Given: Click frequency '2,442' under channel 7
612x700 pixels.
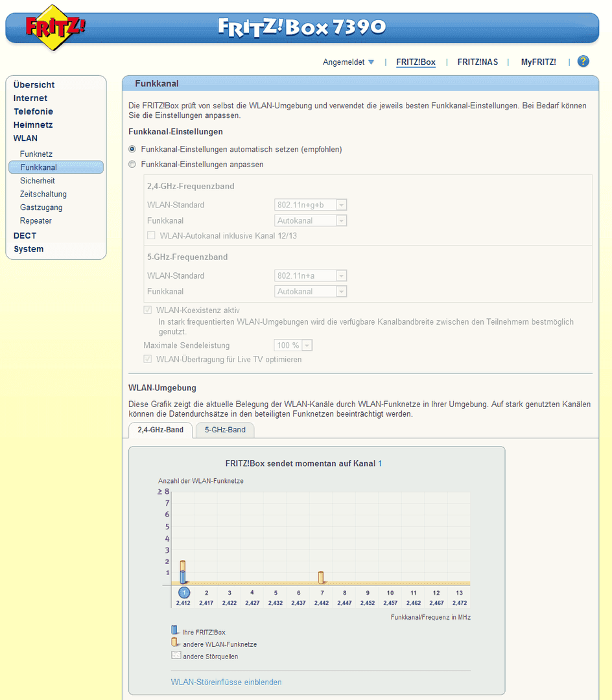Looking at the screenshot, I should 322,603.
